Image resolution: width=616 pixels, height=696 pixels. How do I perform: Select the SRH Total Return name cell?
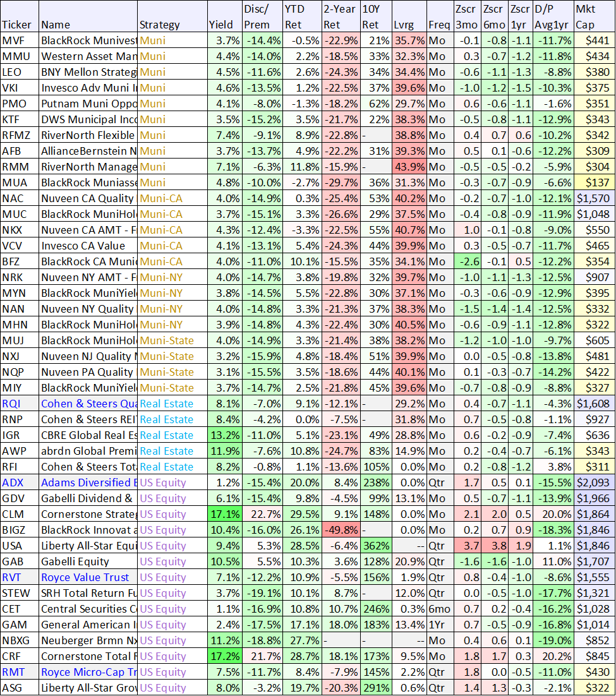click(x=88, y=593)
